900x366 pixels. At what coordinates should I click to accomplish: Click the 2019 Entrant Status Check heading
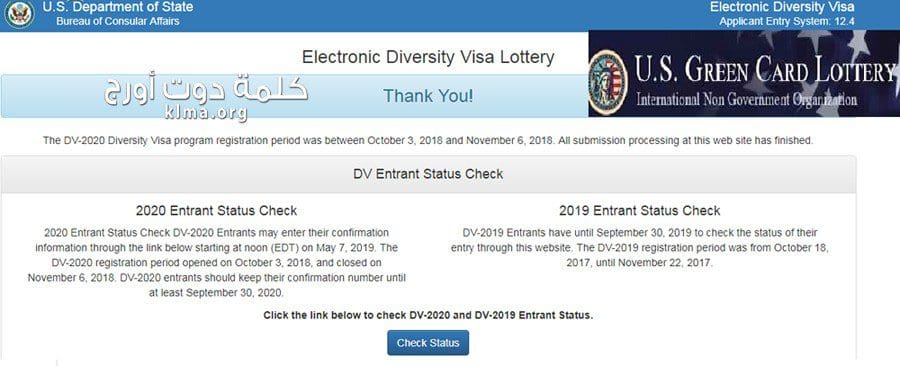tap(640, 211)
